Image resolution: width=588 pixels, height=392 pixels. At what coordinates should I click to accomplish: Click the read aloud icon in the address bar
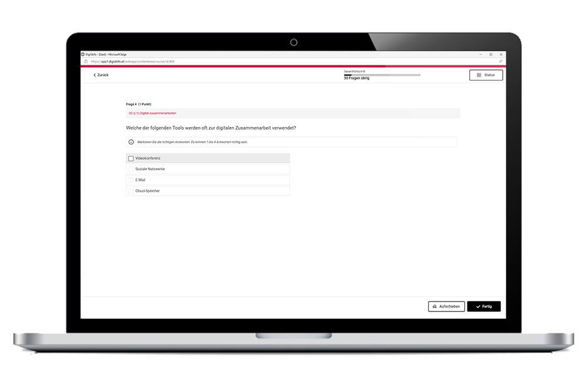pos(501,61)
